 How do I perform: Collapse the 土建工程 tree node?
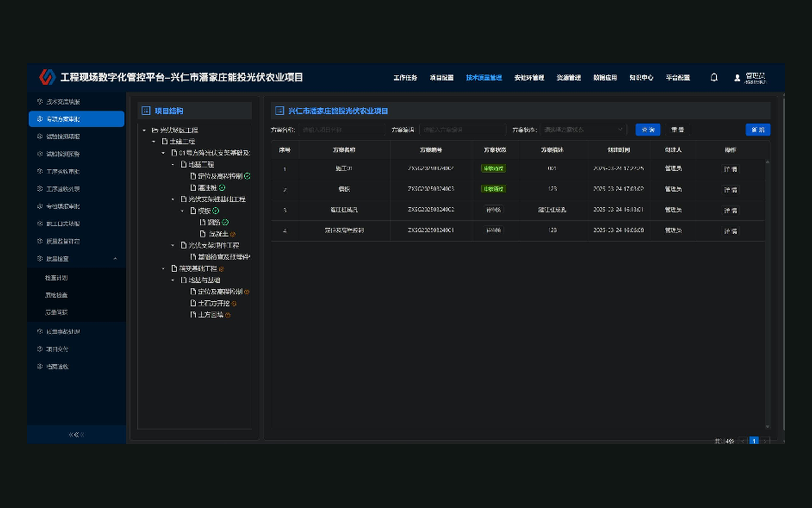[154, 142]
